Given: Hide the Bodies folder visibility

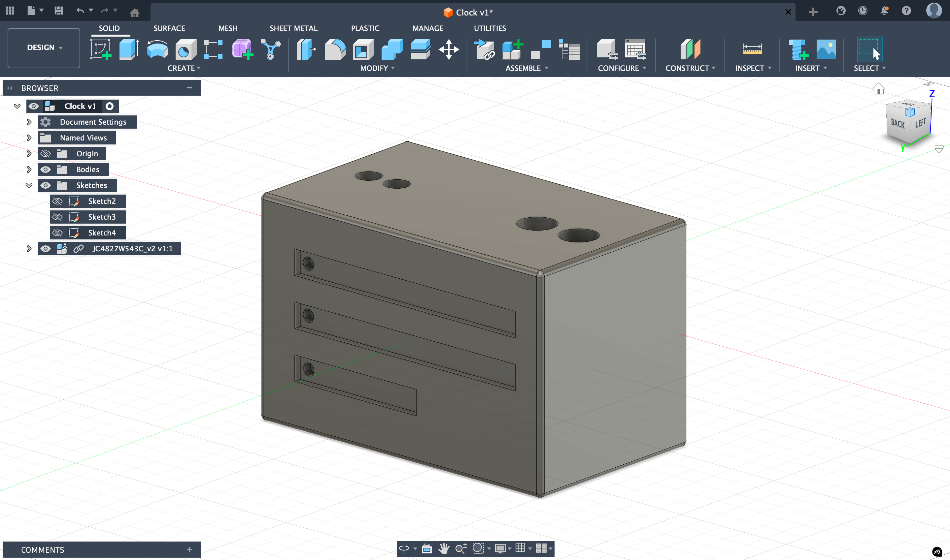Looking at the screenshot, I should 46,170.
